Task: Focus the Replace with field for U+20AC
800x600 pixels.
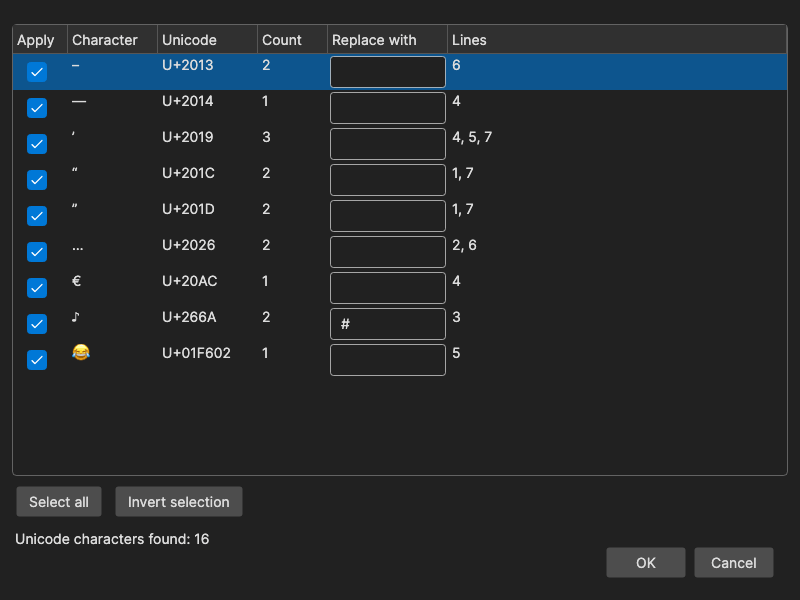Action: [388, 288]
